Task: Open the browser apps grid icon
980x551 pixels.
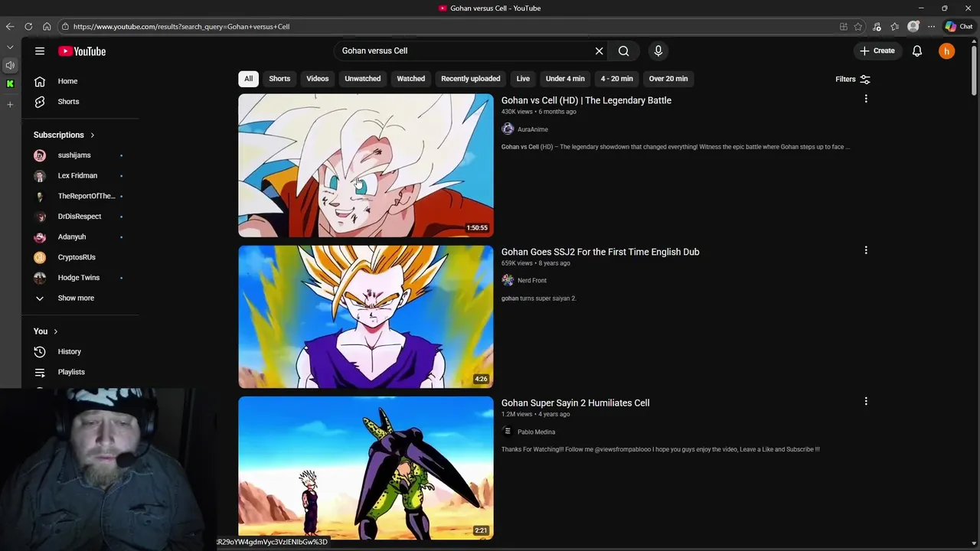Action: [844, 27]
